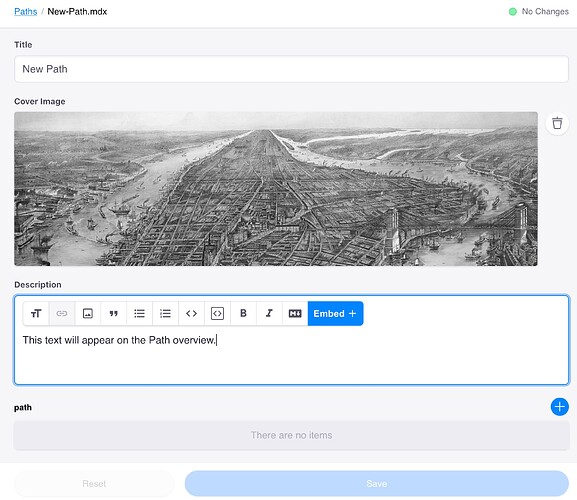Image resolution: width=577 pixels, height=500 pixels.
Task: Focus the Title input field
Action: pyautogui.click(x=291, y=69)
